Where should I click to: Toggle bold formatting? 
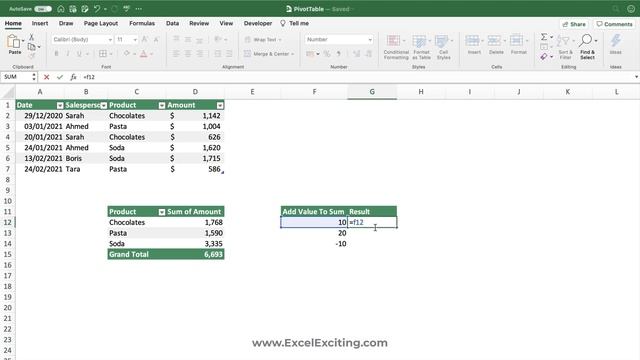pyautogui.click(x=56, y=54)
